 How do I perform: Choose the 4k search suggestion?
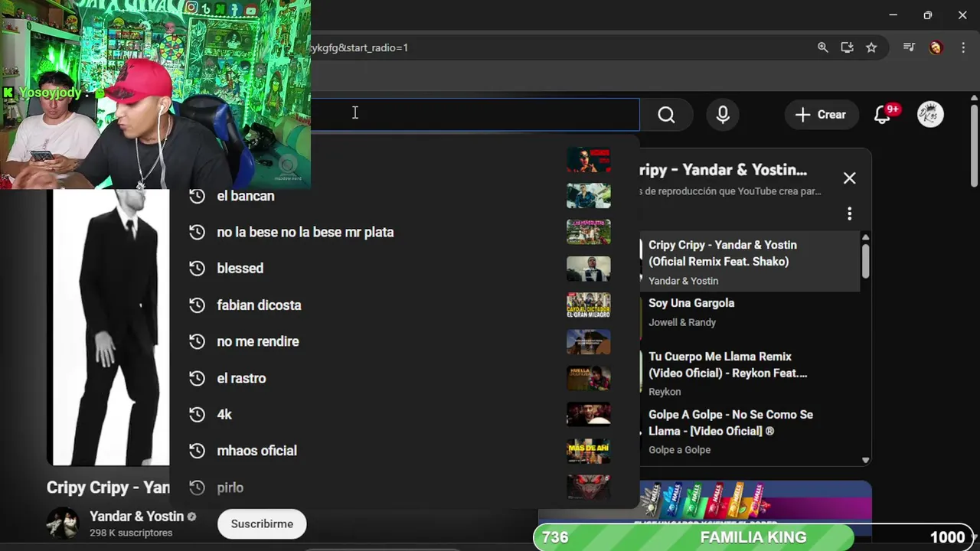click(x=404, y=414)
